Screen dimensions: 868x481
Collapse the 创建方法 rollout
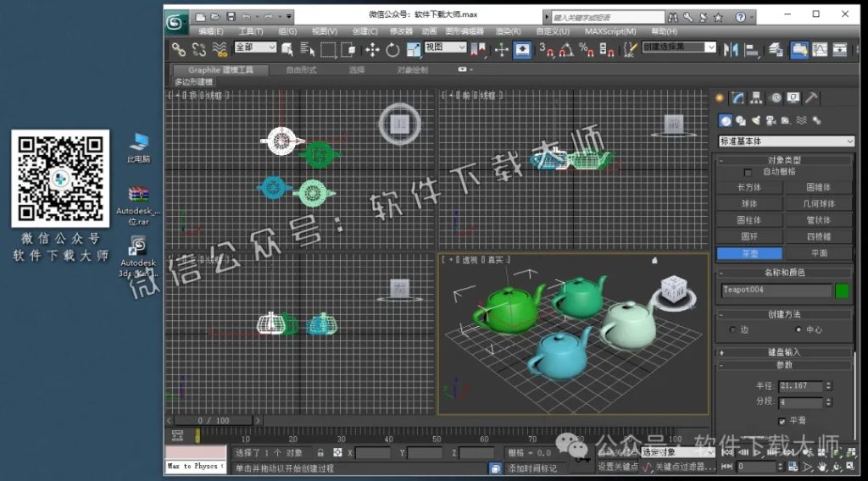[784, 314]
